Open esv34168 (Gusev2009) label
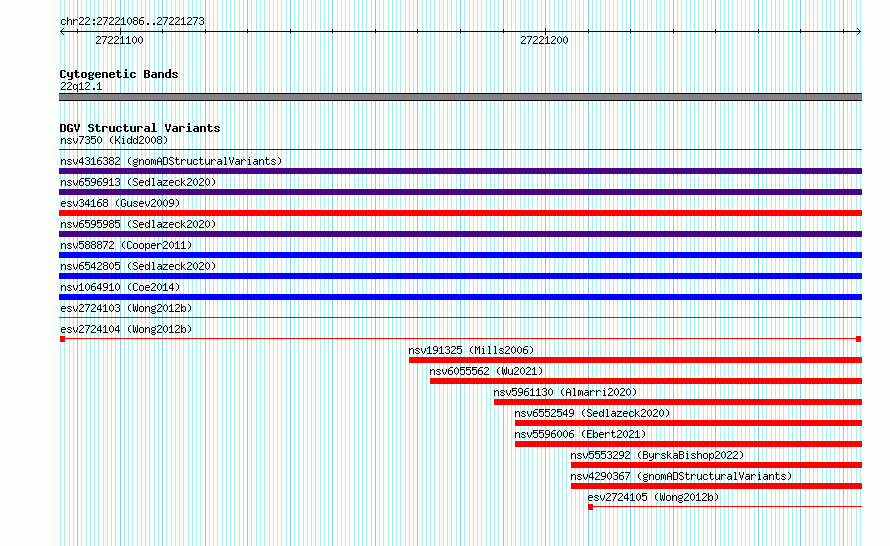Viewport: 890px width, 546px height. point(120,203)
